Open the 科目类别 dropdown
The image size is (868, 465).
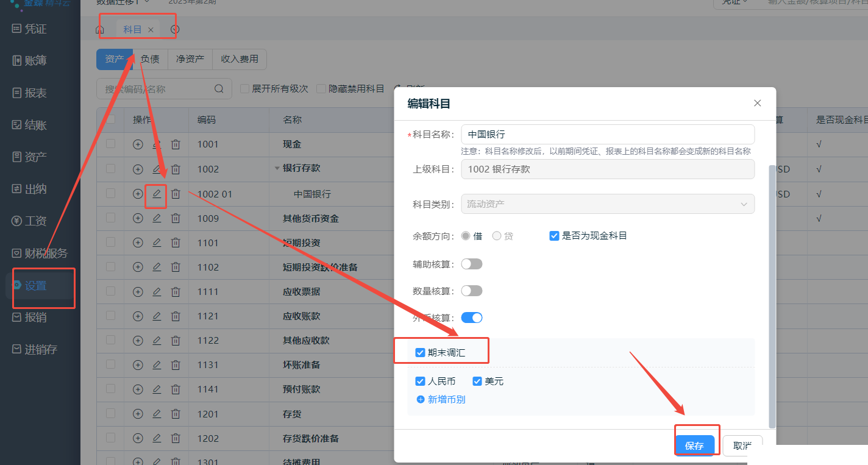[608, 204]
